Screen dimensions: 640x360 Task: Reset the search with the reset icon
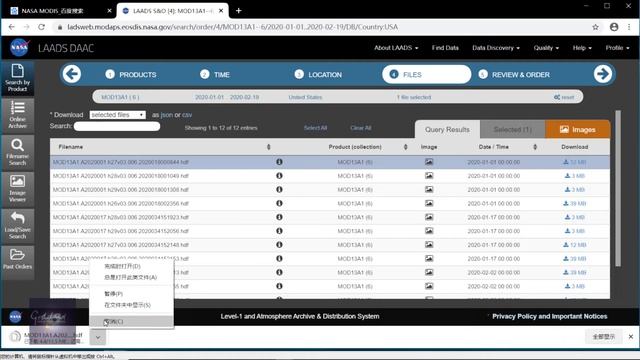564,97
